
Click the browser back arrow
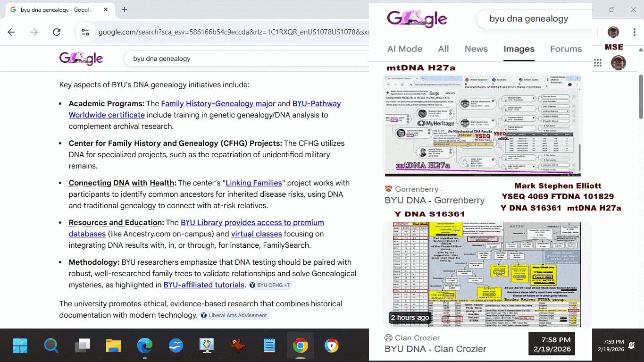pyautogui.click(x=11, y=32)
